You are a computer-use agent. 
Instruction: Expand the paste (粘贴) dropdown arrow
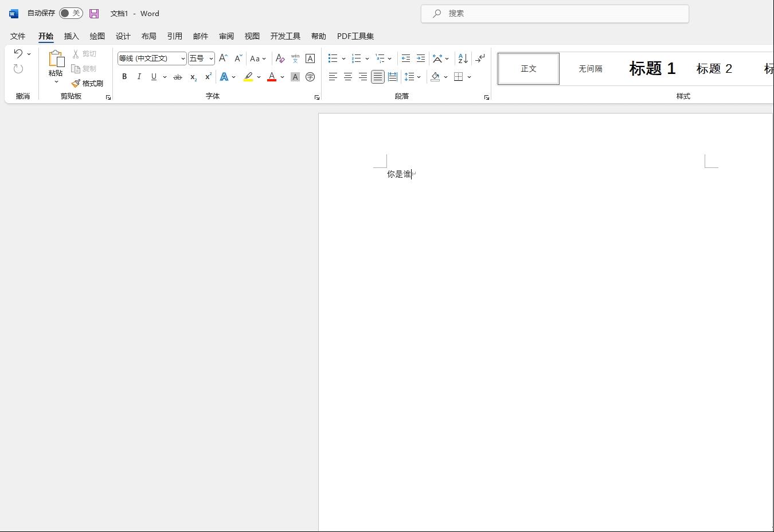pos(56,82)
